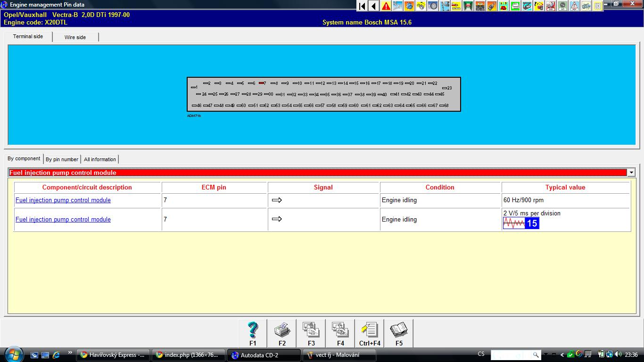Open the All information tab

click(x=99, y=159)
